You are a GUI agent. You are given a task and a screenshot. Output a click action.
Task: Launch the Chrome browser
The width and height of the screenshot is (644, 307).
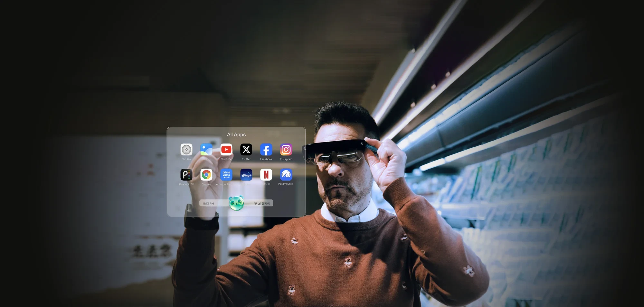(206, 175)
